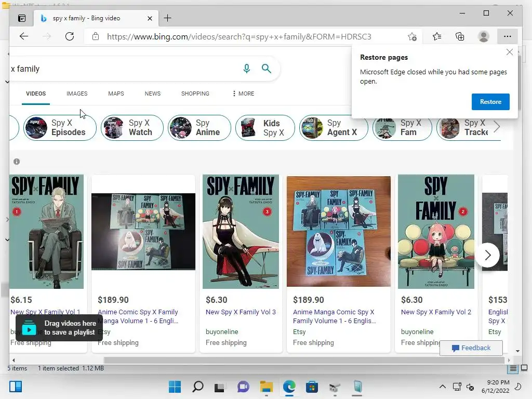532x399 pixels.
Task: Open Edge Settings and more menu
Action: [x=507, y=36]
